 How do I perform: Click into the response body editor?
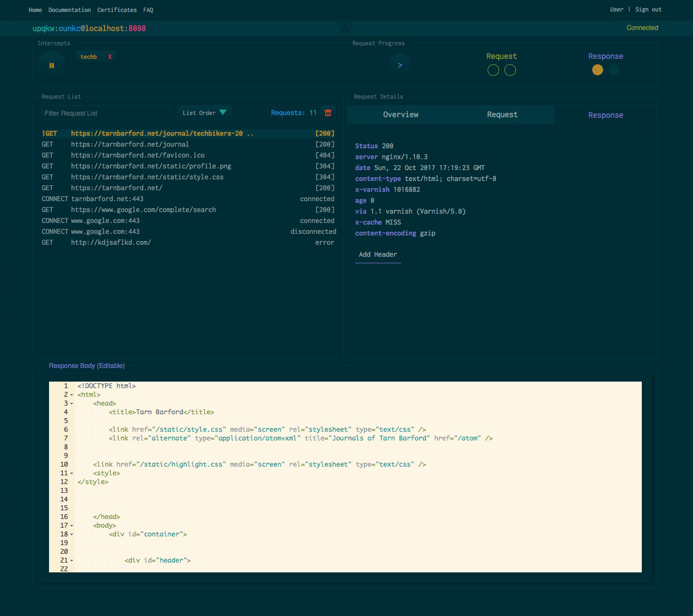[345, 477]
